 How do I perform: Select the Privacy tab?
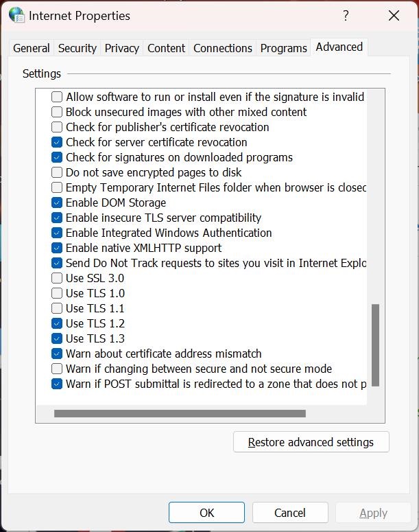(122, 48)
